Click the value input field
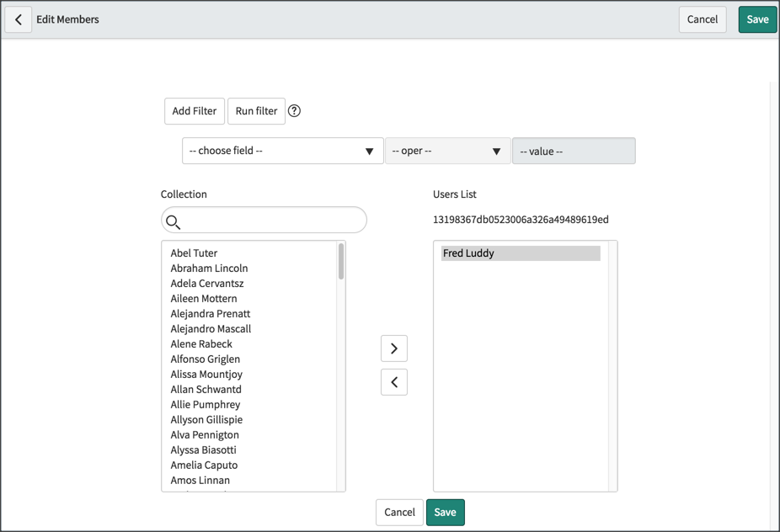This screenshot has width=780, height=532. [574, 151]
